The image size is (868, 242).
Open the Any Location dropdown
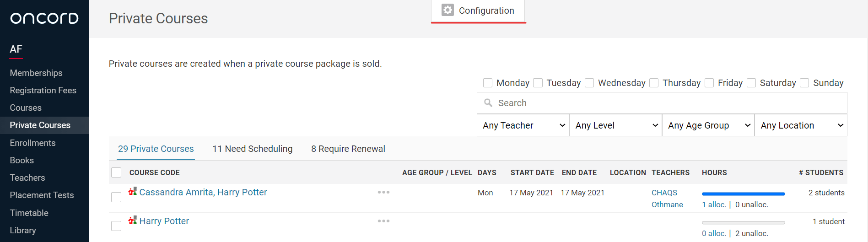pyautogui.click(x=801, y=125)
